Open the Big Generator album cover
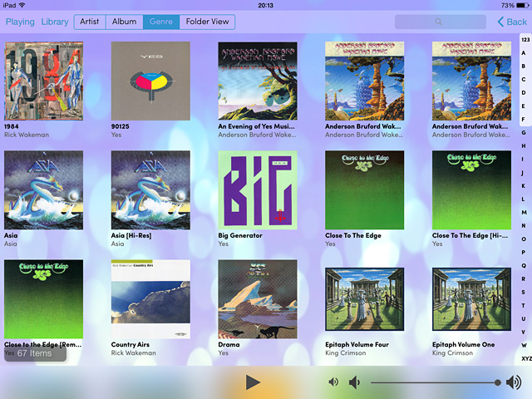This screenshot has width=532, height=399. point(257,190)
